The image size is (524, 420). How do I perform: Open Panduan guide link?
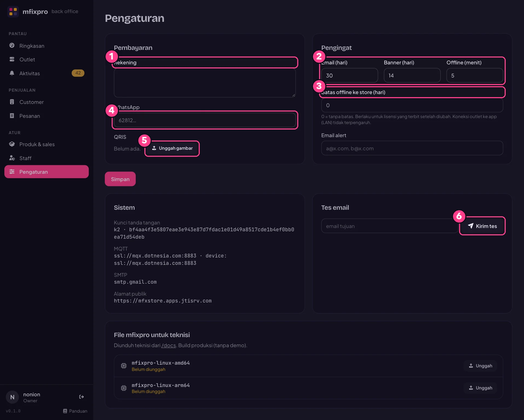pos(75,411)
